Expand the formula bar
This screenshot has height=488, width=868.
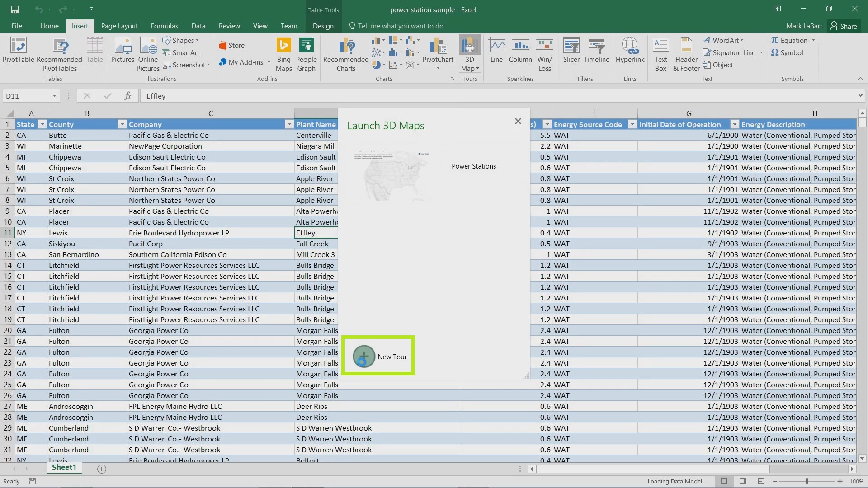pyautogui.click(x=860, y=96)
